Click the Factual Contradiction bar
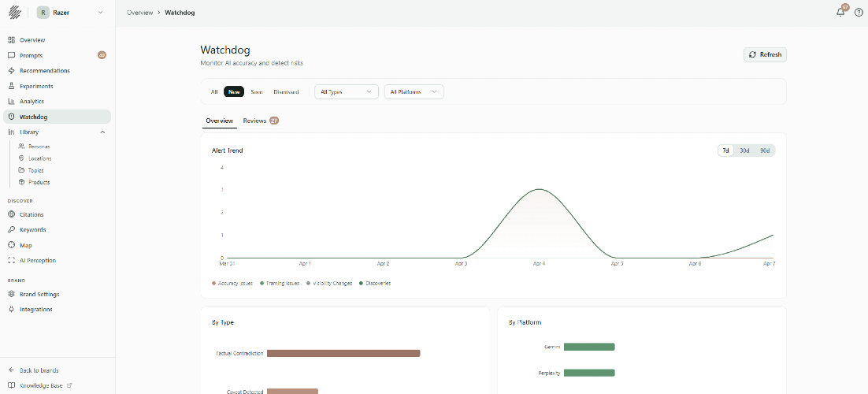Image resolution: width=868 pixels, height=394 pixels. 343,353
